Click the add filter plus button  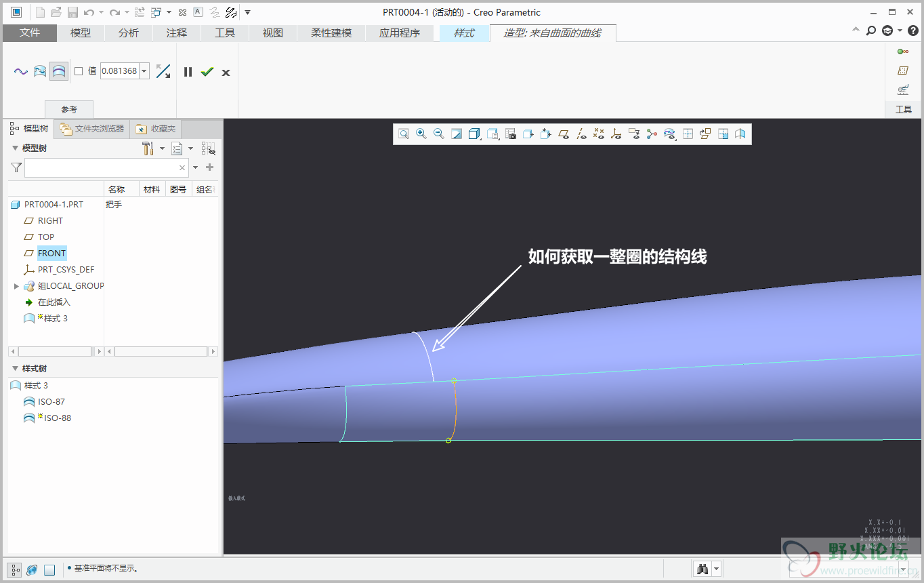click(x=210, y=167)
